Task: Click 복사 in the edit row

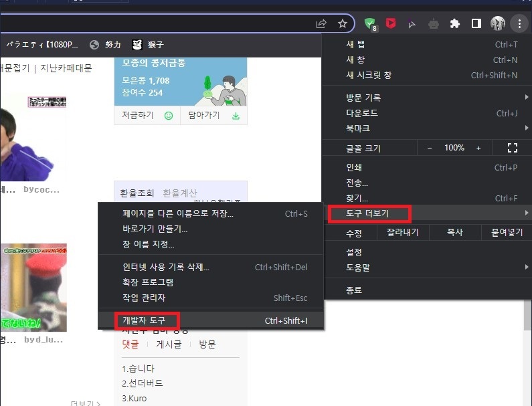Action: pyautogui.click(x=455, y=233)
